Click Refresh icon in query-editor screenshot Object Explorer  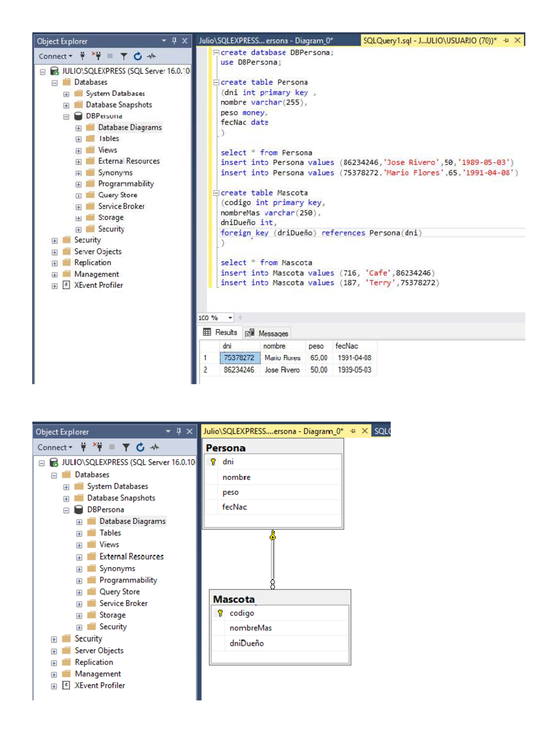138,56
